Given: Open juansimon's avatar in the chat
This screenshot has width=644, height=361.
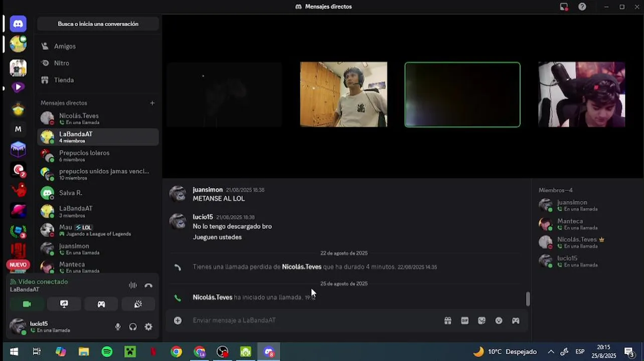Looking at the screenshot, I should tap(178, 194).
